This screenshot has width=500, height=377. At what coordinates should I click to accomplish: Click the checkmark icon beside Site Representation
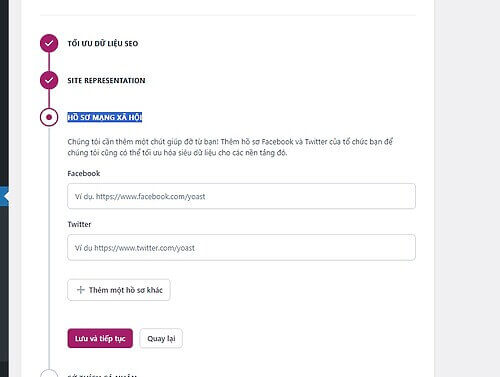(x=49, y=80)
